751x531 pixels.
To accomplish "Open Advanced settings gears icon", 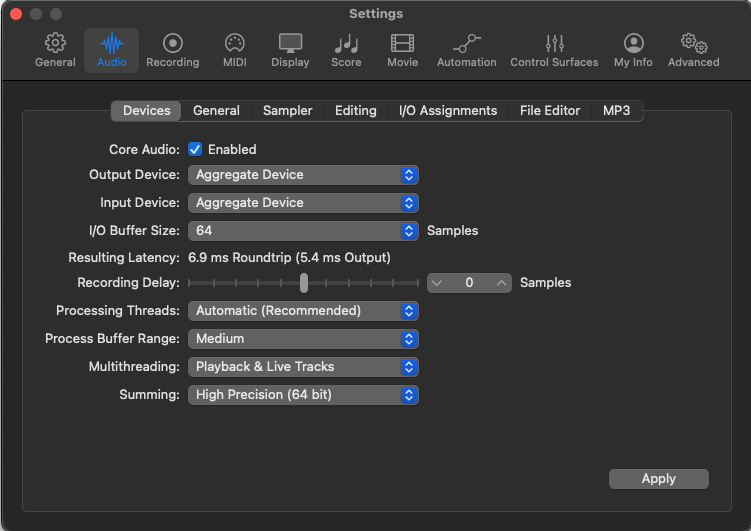I will click(693, 44).
